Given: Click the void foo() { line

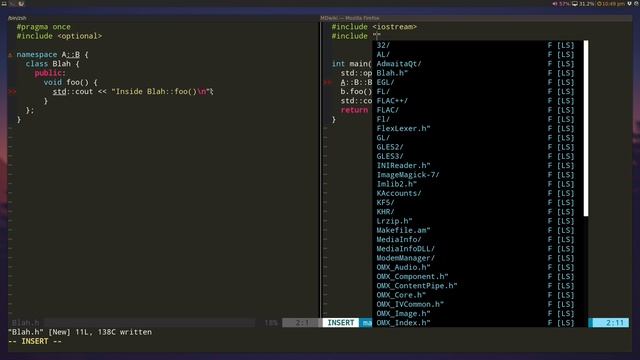Looking at the screenshot, I should (71, 82).
